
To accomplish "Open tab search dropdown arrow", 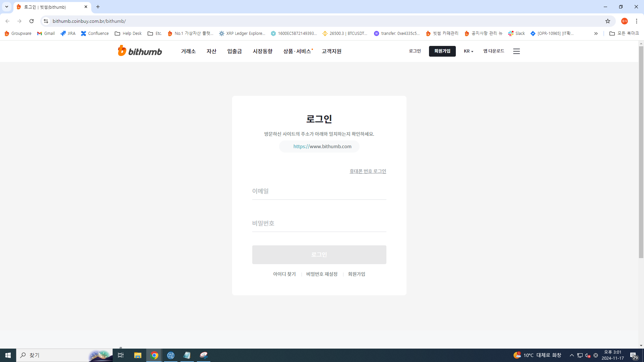I will click(x=6, y=7).
